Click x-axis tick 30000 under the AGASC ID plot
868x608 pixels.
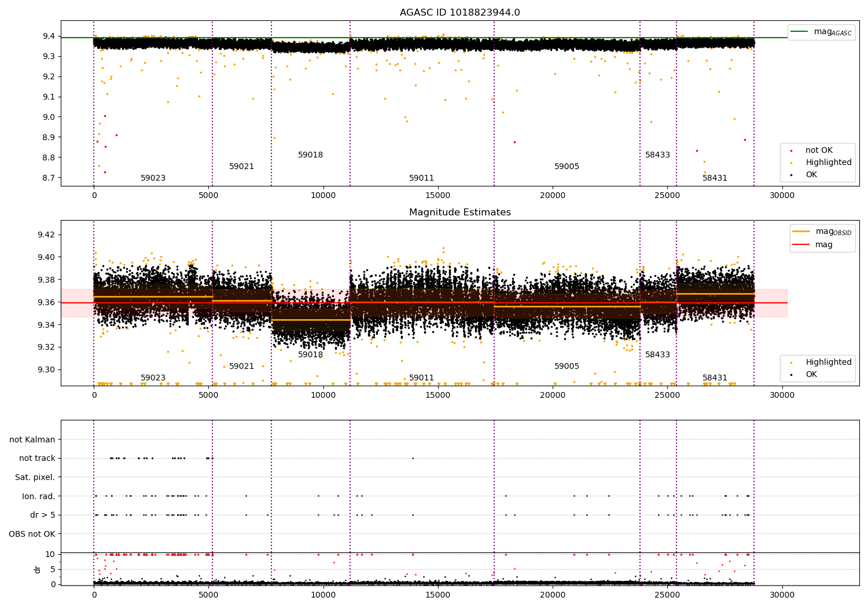point(782,196)
